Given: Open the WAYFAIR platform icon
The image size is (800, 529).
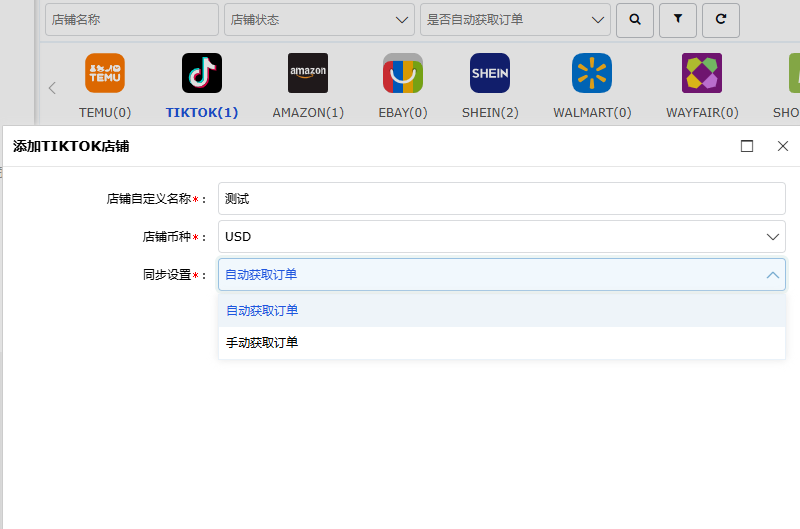Looking at the screenshot, I should (702, 73).
